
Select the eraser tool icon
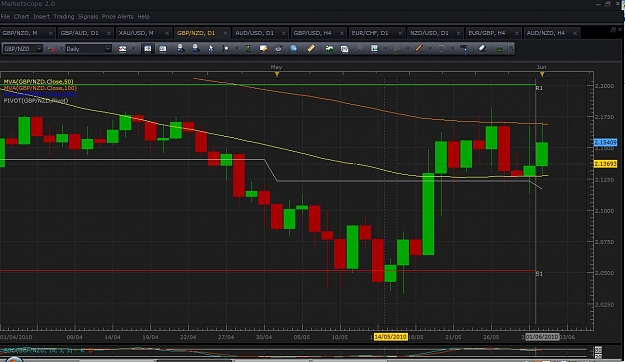[482, 48]
